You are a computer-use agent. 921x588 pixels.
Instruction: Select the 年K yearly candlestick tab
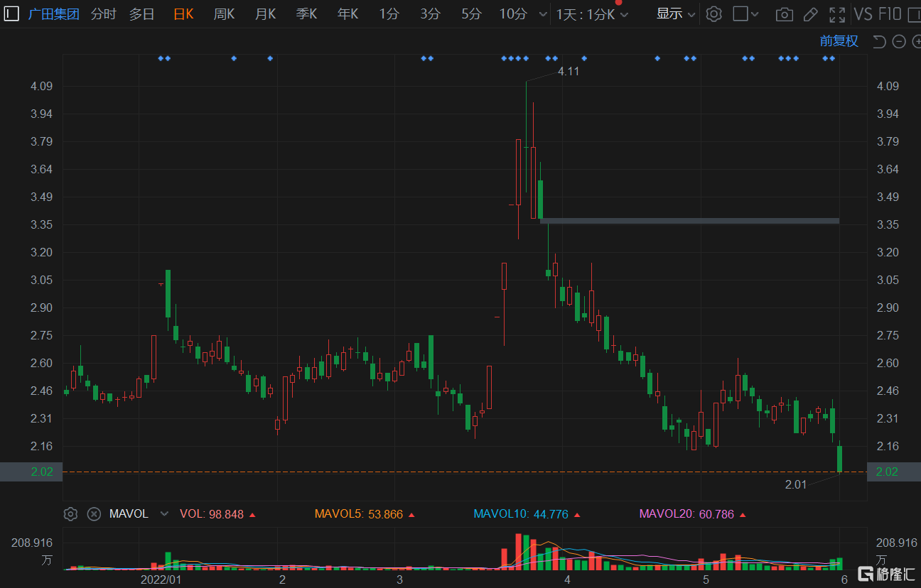pyautogui.click(x=348, y=13)
